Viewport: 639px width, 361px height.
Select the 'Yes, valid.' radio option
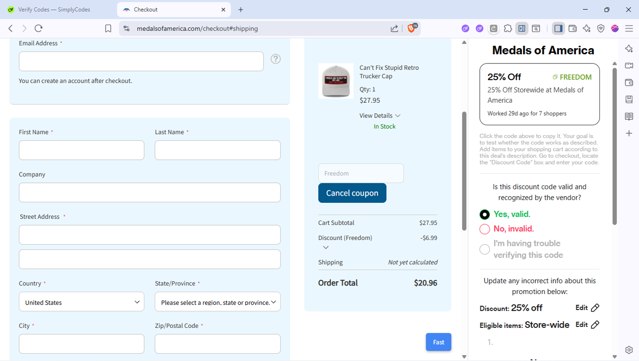(485, 214)
